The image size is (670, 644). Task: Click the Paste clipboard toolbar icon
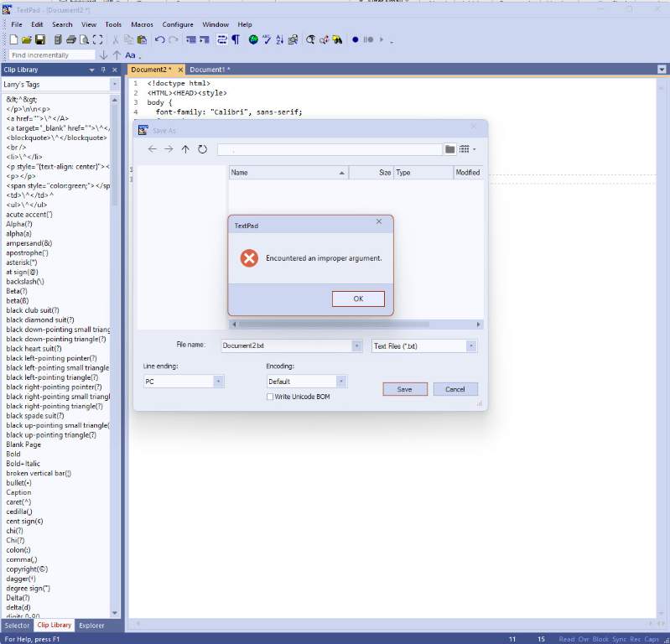pos(142,39)
